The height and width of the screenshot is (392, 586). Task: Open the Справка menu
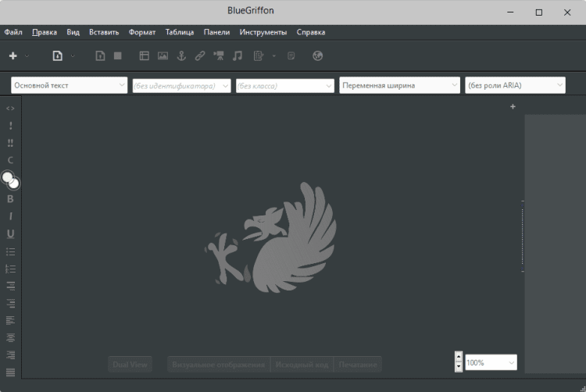pos(311,32)
